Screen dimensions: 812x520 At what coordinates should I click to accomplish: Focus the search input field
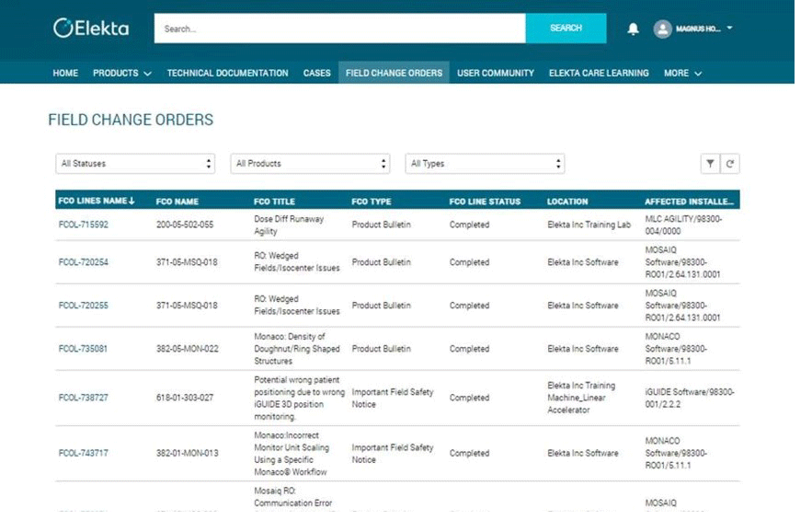pos(339,29)
